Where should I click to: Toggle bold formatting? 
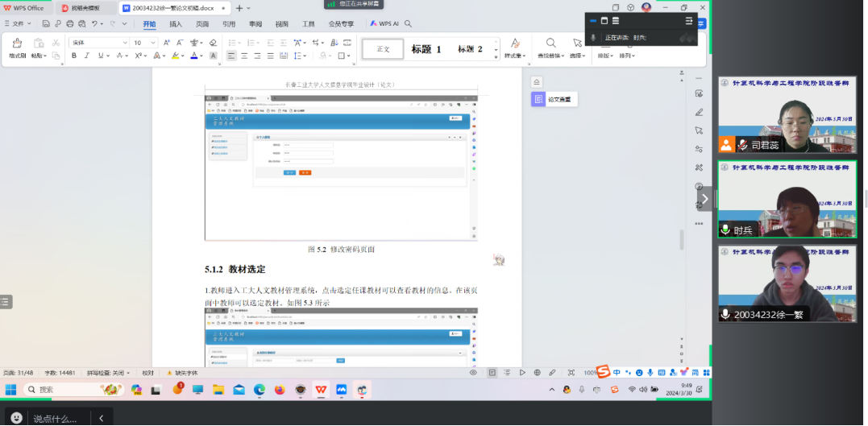74,56
